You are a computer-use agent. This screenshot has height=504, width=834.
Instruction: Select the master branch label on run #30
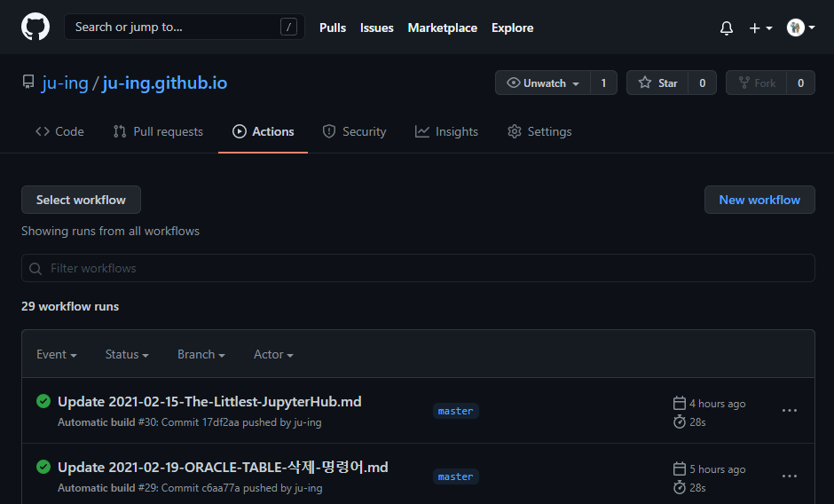pos(456,411)
